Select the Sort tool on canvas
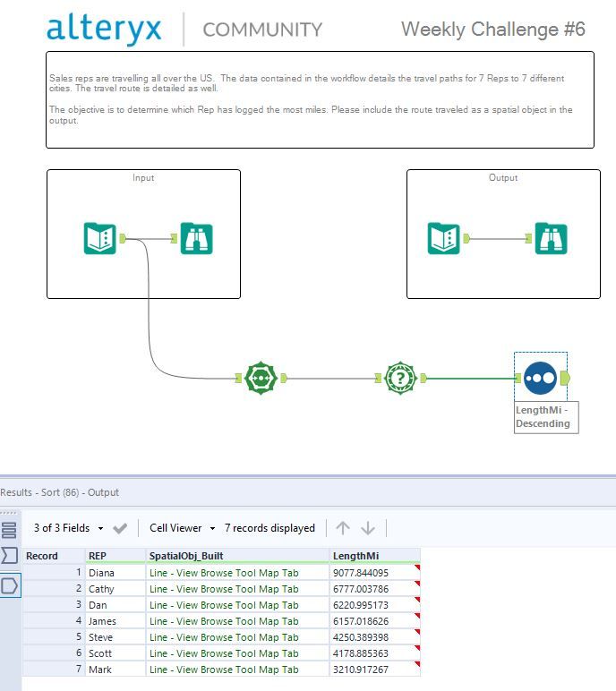Screen dimensions: 616x691 point(540,378)
